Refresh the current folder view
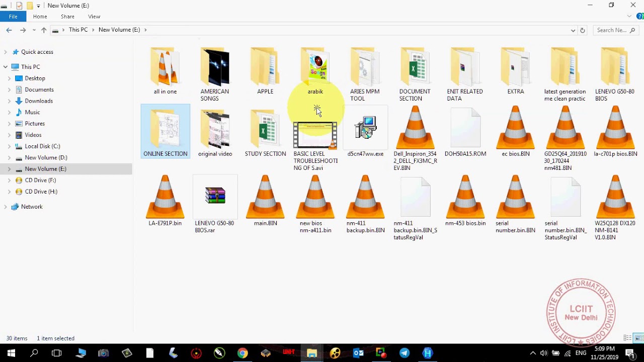 pos(583,30)
